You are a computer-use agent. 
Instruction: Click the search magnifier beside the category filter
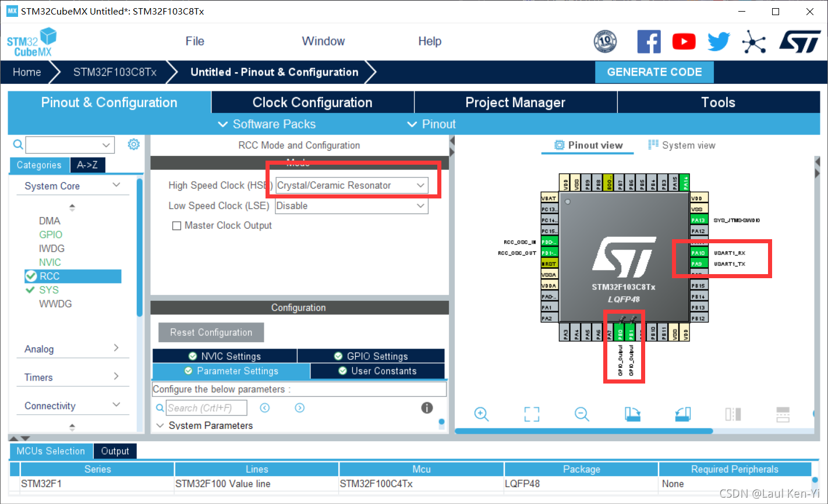(18, 144)
